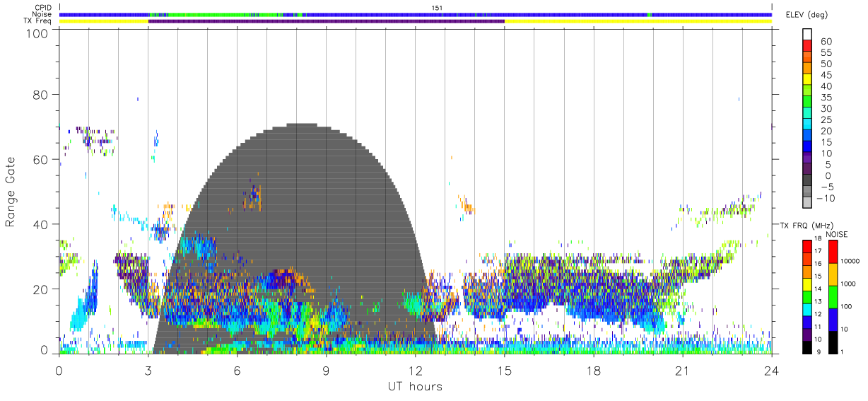This screenshot has height=401, width=868.
Task: Click the green 100–1000 NOISE legend segment
Action: click(833, 296)
